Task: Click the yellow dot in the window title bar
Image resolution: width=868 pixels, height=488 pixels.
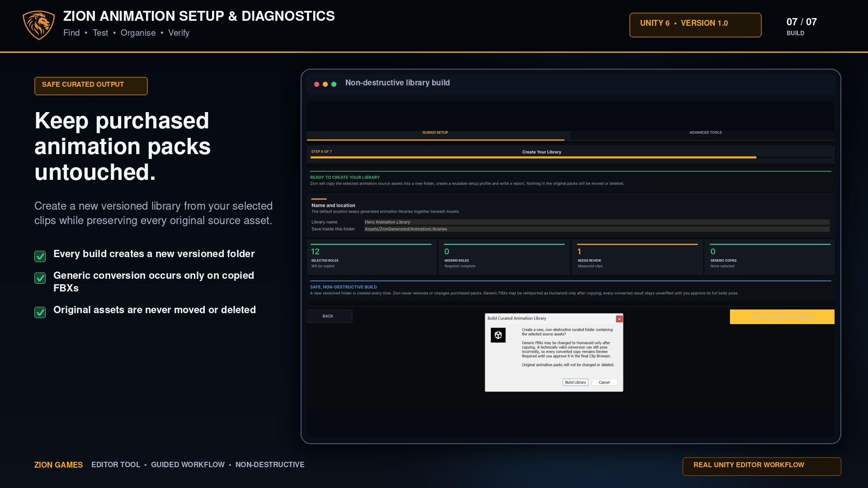Action: tap(325, 84)
